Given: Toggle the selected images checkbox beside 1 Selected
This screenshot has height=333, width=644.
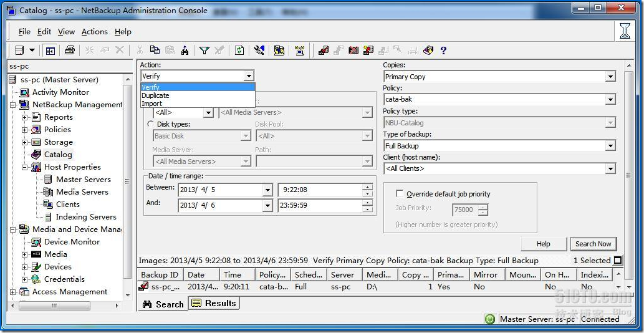Looking at the screenshot, I should pyautogui.click(x=618, y=260).
